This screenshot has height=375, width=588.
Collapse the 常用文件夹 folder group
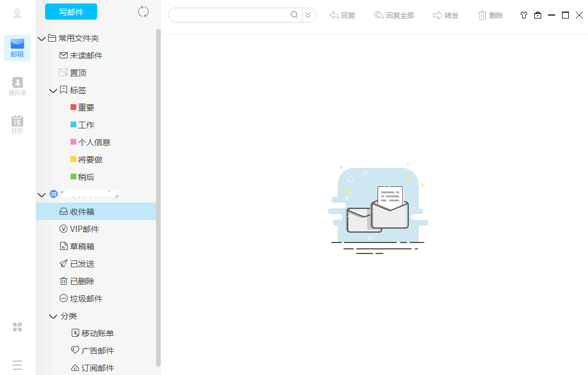[x=42, y=38]
